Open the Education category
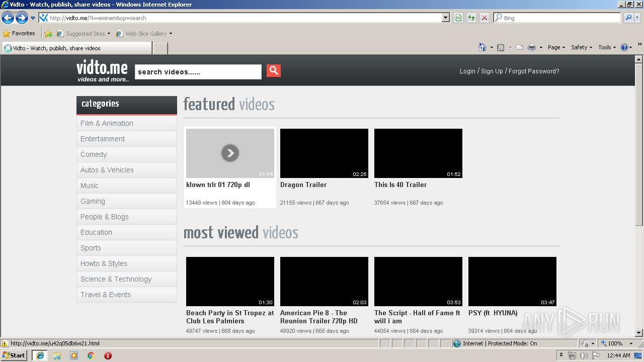 (x=127, y=232)
